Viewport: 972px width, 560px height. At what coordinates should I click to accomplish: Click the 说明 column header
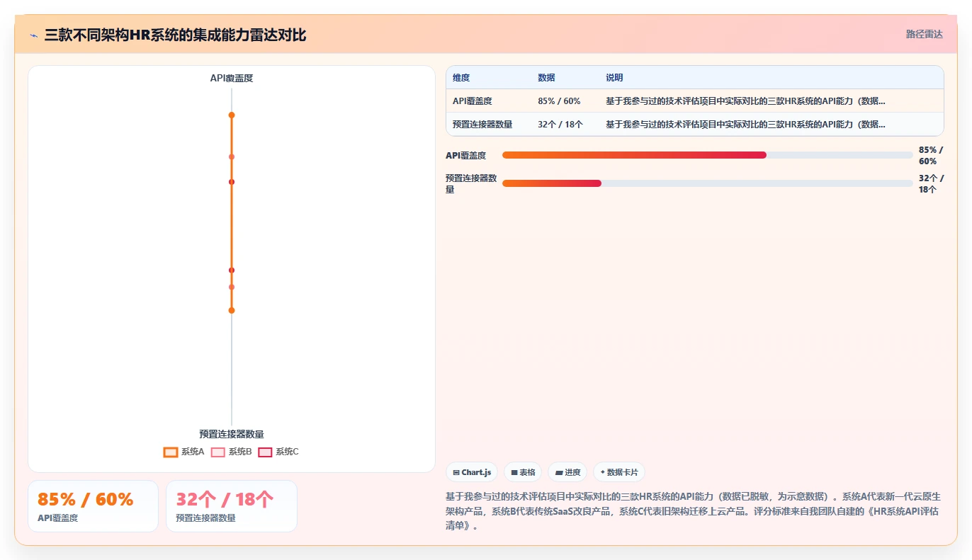point(614,78)
